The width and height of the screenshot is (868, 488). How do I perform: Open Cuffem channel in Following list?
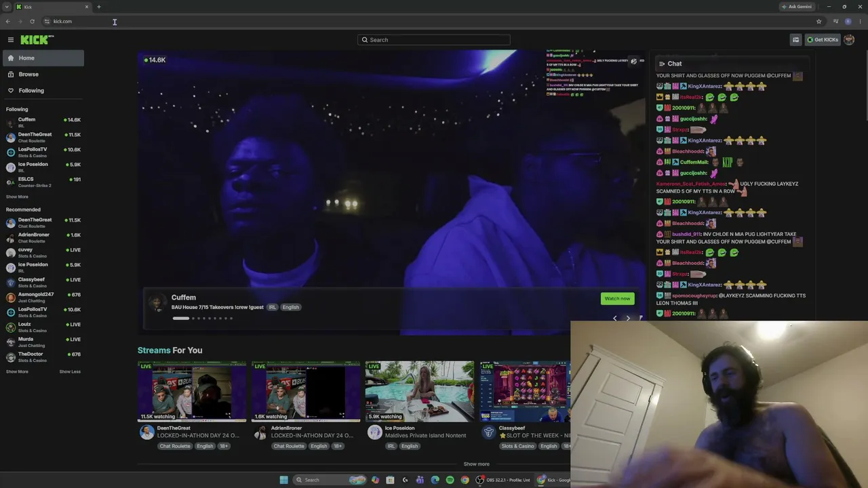click(43, 123)
